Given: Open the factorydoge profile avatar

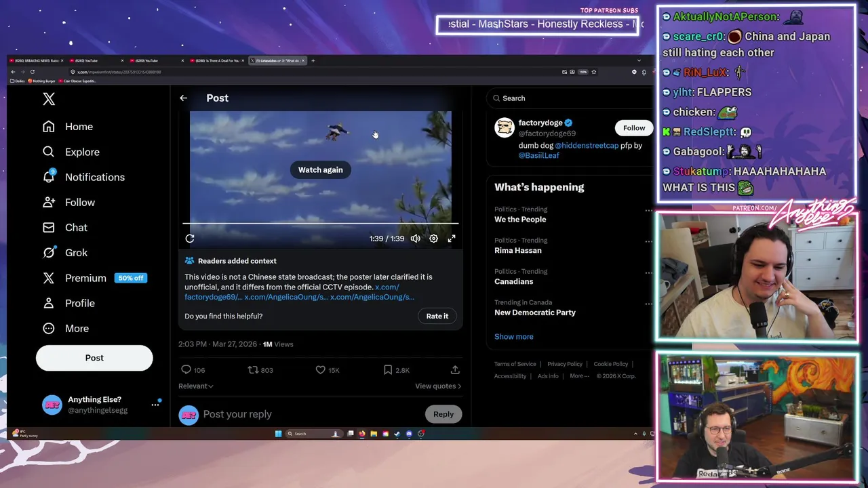Looking at the screenshot, I should point(505,127).
